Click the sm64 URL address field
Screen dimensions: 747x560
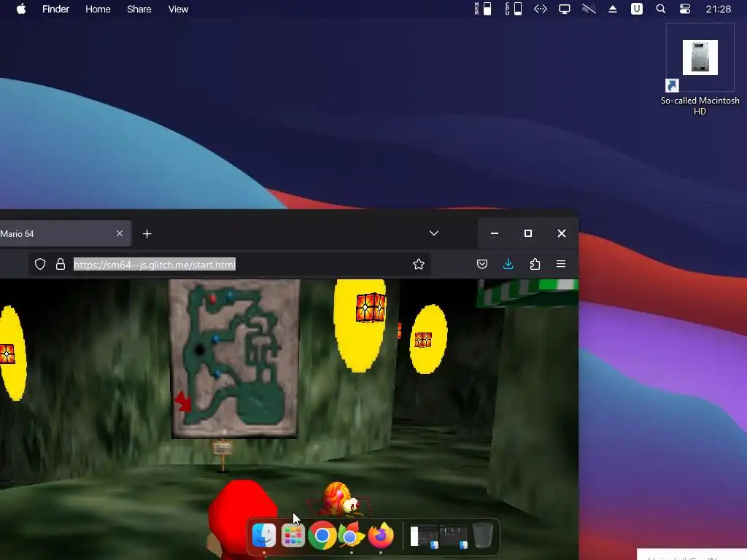coord(229,264)
